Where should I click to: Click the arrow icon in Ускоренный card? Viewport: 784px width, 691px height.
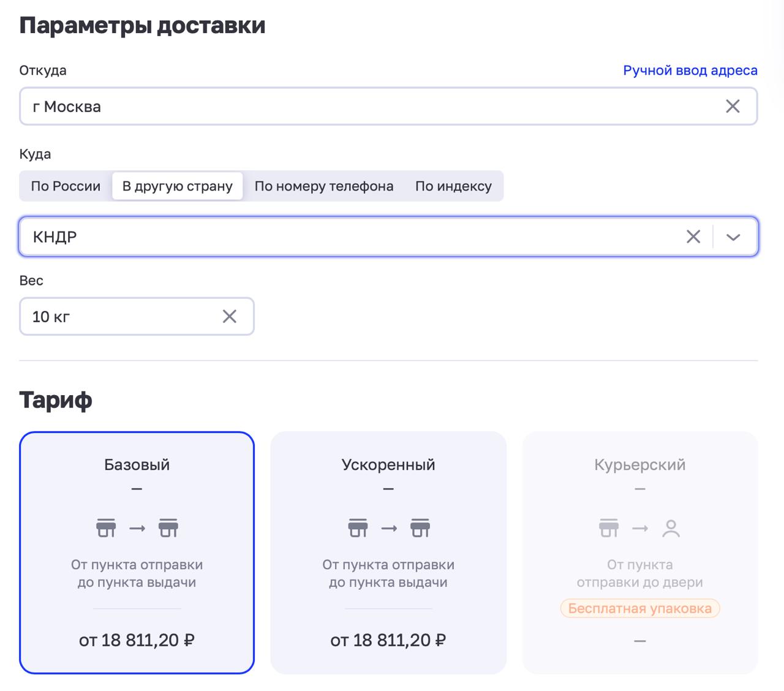coord(389,528)
